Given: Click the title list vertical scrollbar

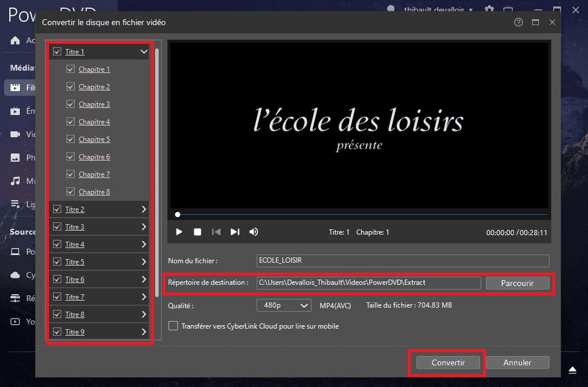Looking at the screenshot, I should 157,173.
